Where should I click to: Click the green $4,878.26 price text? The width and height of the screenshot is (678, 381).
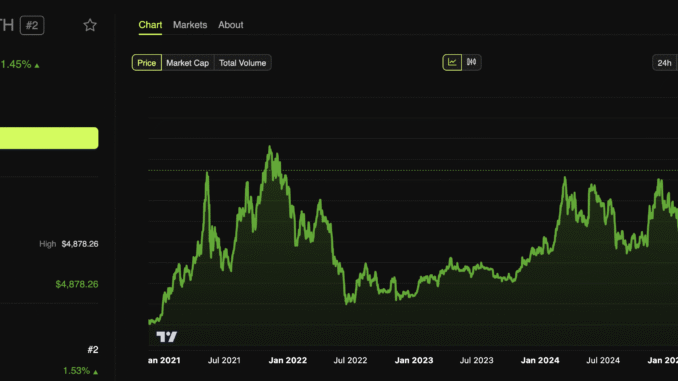pos(77,284)
